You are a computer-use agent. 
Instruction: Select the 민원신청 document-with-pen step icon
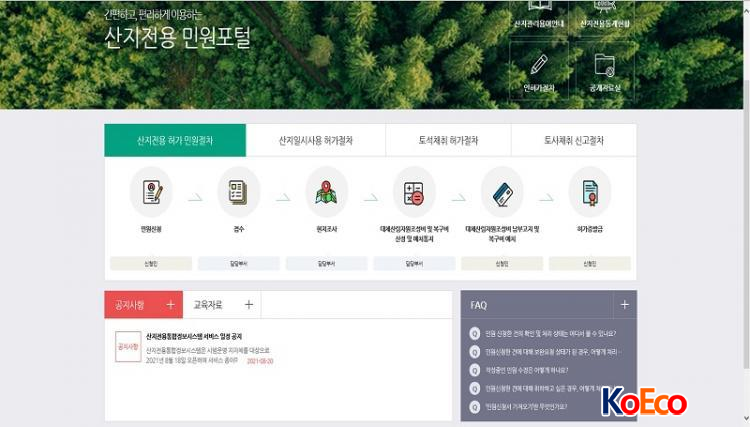[x=152, y=192]
